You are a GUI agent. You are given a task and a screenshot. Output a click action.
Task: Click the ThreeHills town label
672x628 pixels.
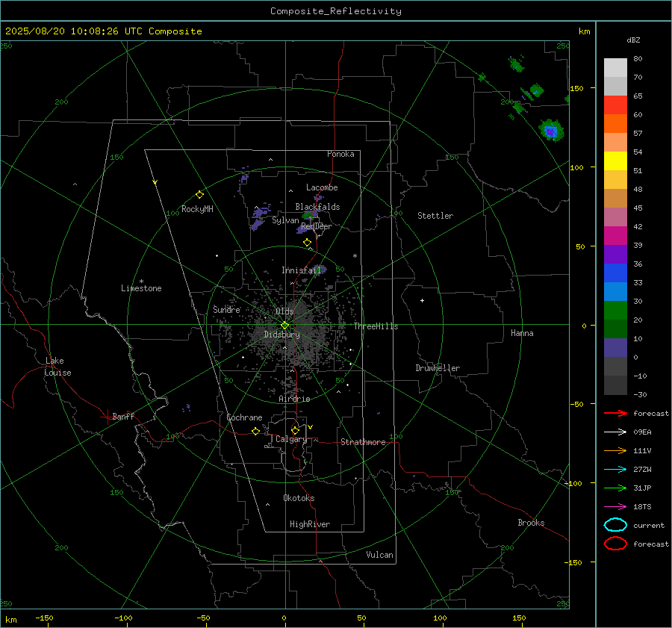tap(376, 326)
